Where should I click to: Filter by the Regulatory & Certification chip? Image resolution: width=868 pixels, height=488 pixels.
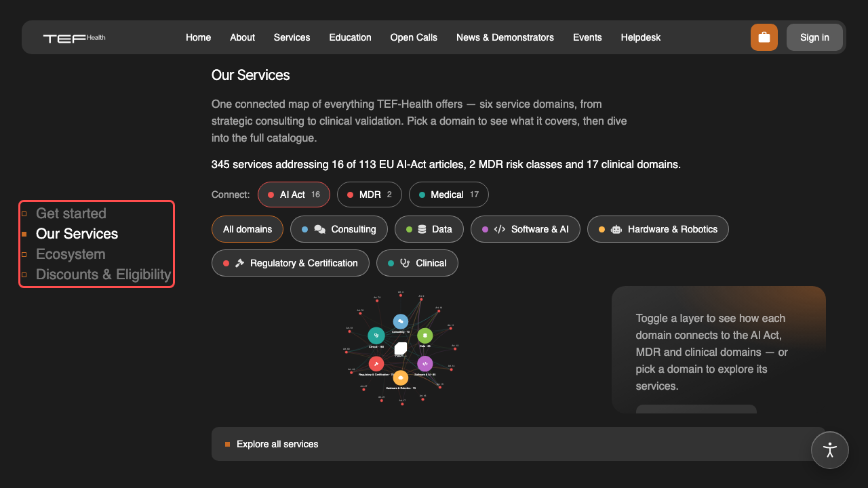pyautogui.click(x=290, y=263)
